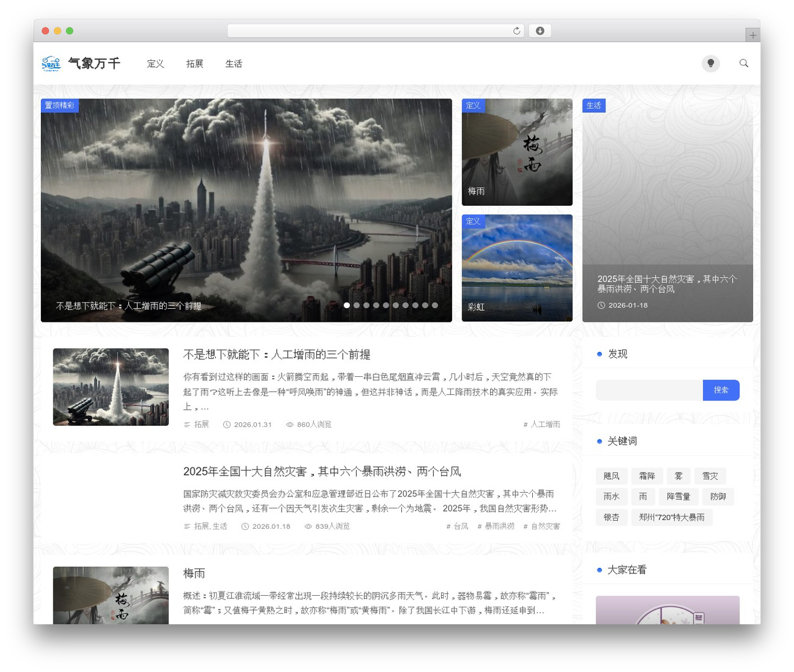This screenshot has width=794, height=672.
Task: Select the second carousel slide dot
Action: click(357, 305)
